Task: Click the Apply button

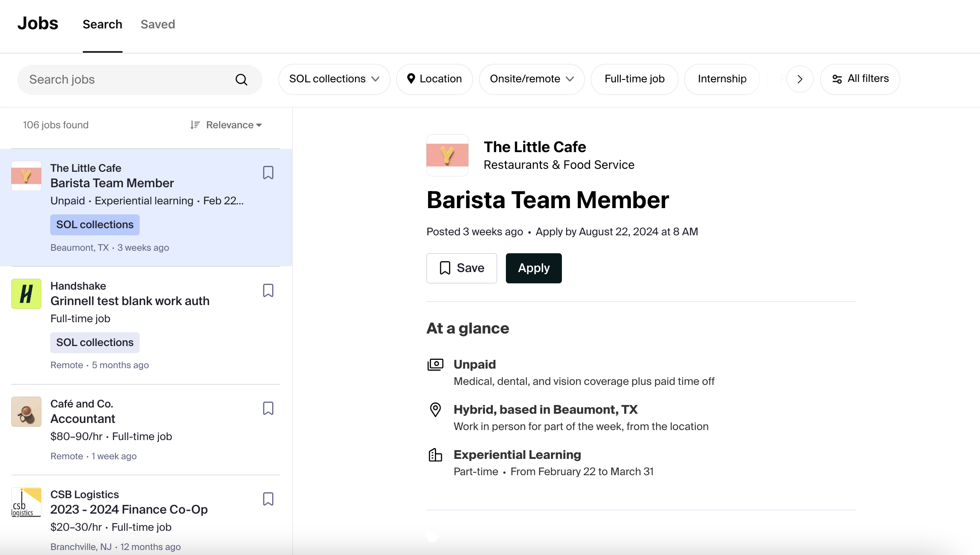Action: pos(533,268)
